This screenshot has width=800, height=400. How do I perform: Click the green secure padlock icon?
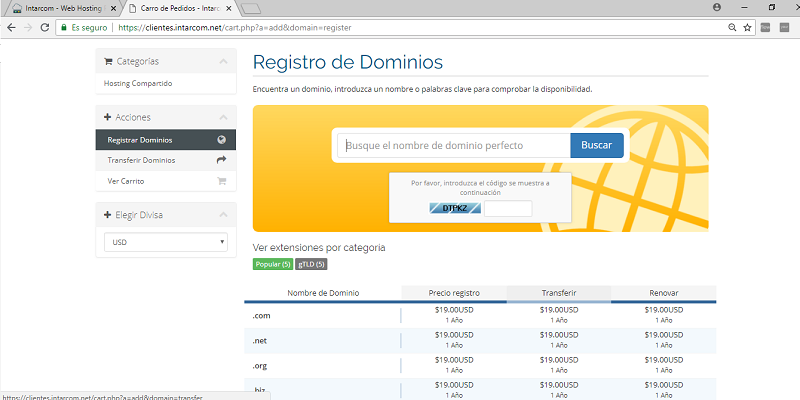point(64,28)
